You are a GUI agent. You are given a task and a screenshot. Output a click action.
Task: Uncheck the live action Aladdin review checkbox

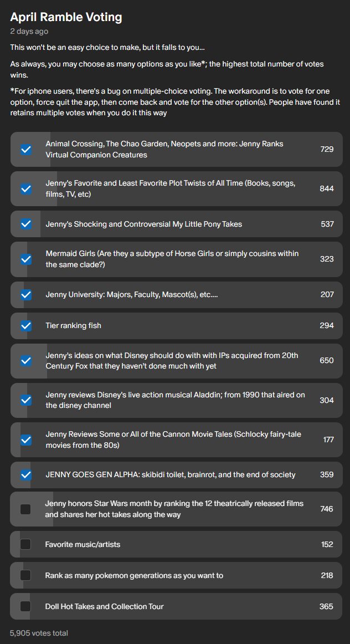(26, 401)
